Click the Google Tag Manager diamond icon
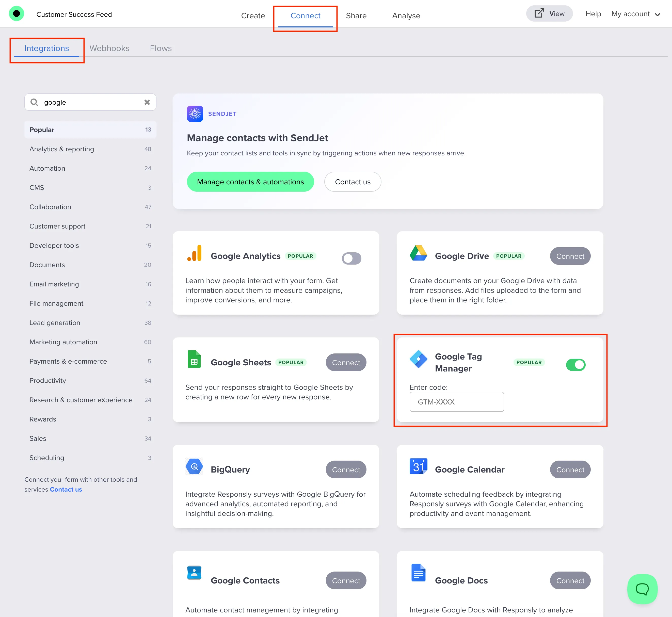The height and width of the screenshot is (617, 672). (x=419, y=359)
